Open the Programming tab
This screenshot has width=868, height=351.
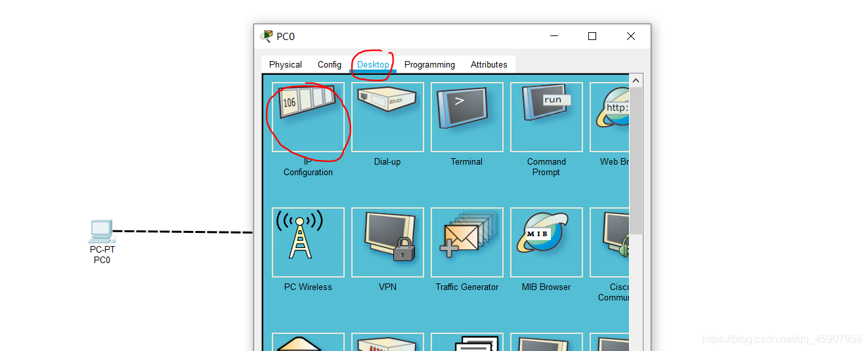point(429,64)
